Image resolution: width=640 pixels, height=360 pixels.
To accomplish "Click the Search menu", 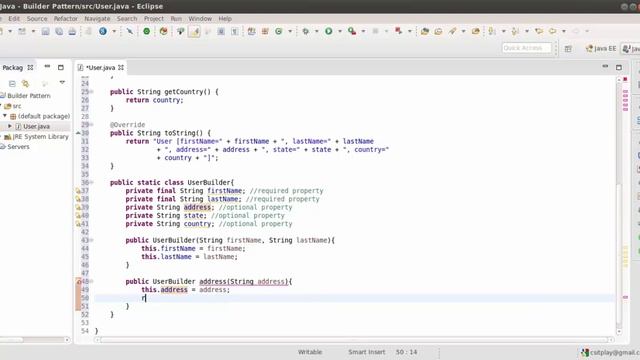I will coord(127,19).
